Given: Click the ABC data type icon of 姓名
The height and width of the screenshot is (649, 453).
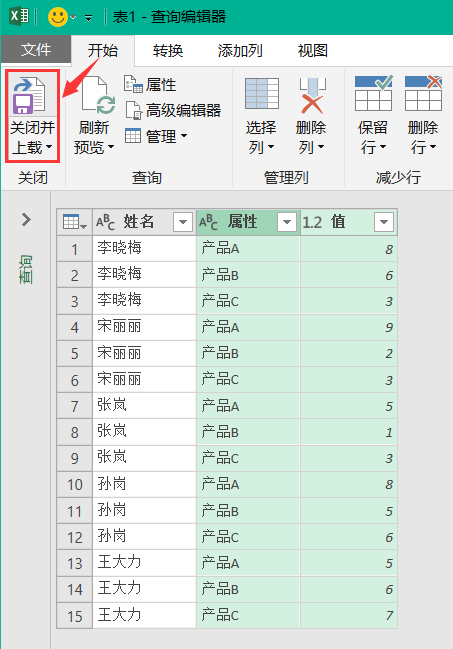Looking at the screenshot, I should click(x=105, y=222).
